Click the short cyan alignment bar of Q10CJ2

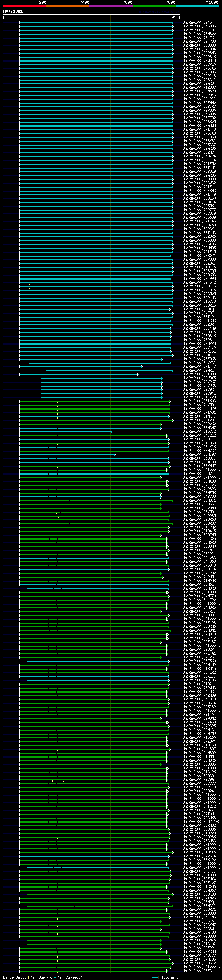point(66,432)
